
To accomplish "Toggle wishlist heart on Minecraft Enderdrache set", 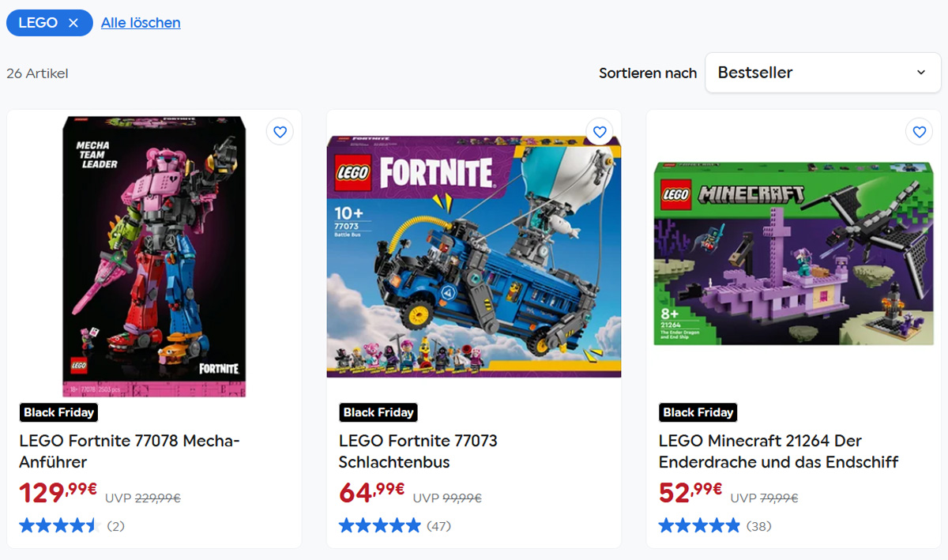I will tap(919, 131).
